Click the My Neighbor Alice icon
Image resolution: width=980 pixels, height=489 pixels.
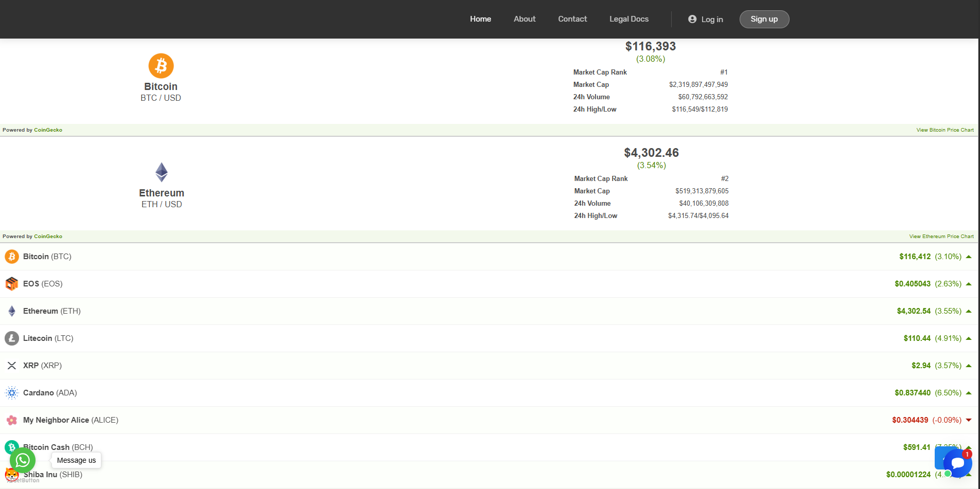(x=12, y=420)
